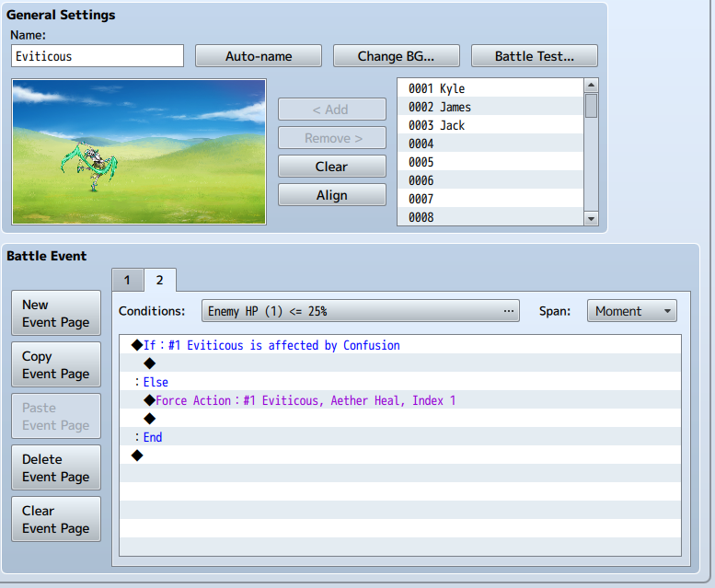Select empty enemy slot 0007

tap(490, 198)
